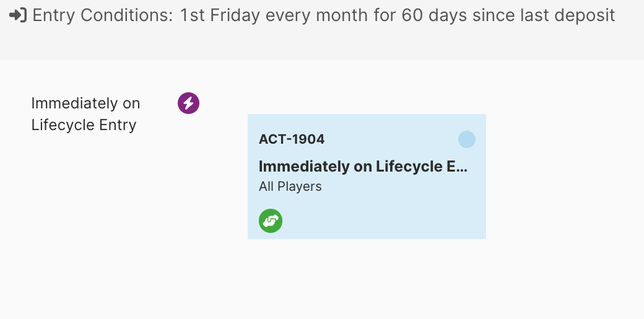This screenshot has width=644, height=319.
Task: Click the green handshake icon on ACT-1904
Action: 271,221
